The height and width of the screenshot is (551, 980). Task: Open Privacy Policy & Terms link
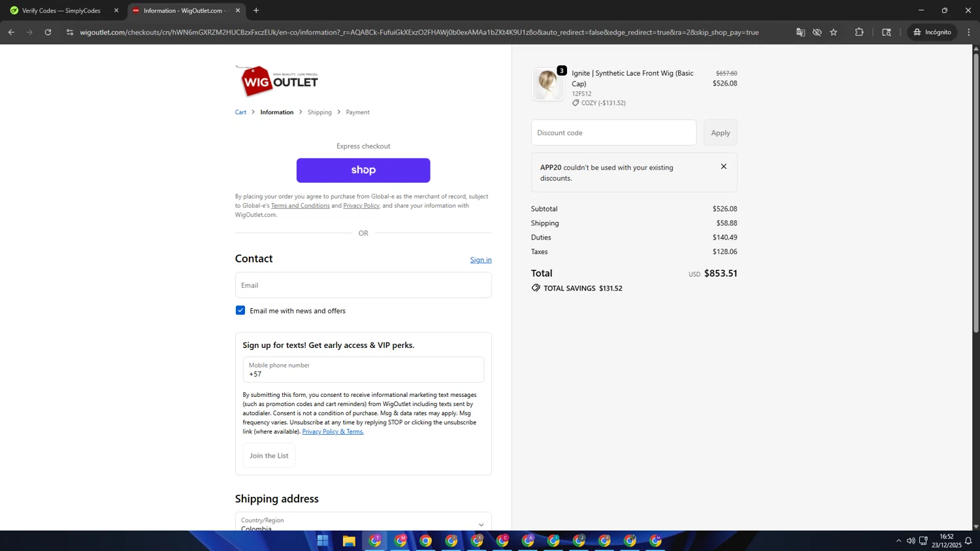coord(333,432)
